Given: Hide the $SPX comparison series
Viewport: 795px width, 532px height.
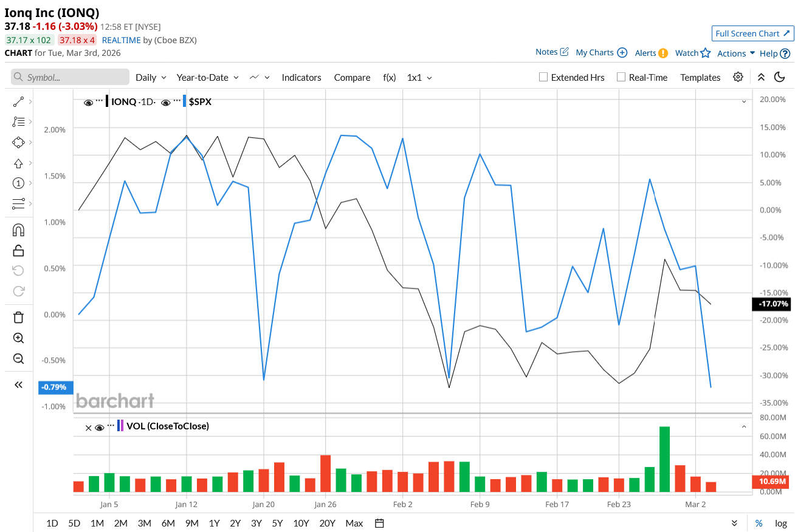Looking at the screenshot, I should (166, 103).
